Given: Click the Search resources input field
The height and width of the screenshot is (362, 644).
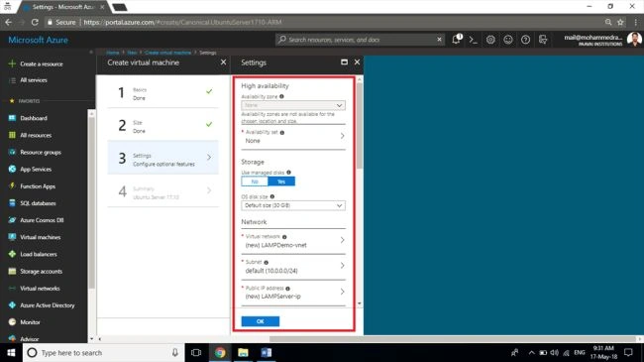Looking at the screenshot, I should (360, 40).
